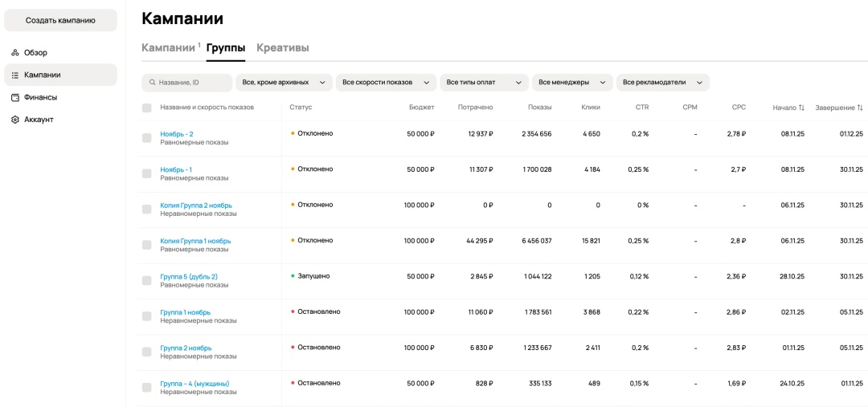Click green status dot for Группа 5
This screenshot has width=868, height=407.
click(x=293, y=276)
